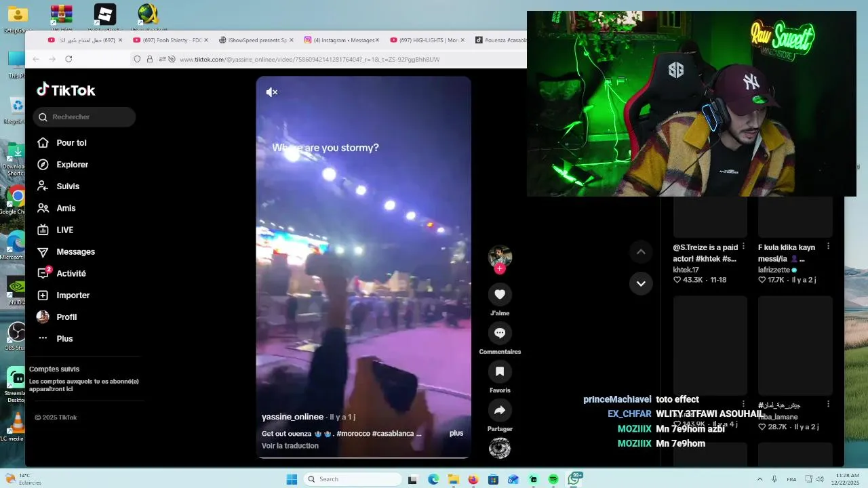868x488 pixels.
Task: Click the Partager share arrow
Action: [x=500, y=410]
